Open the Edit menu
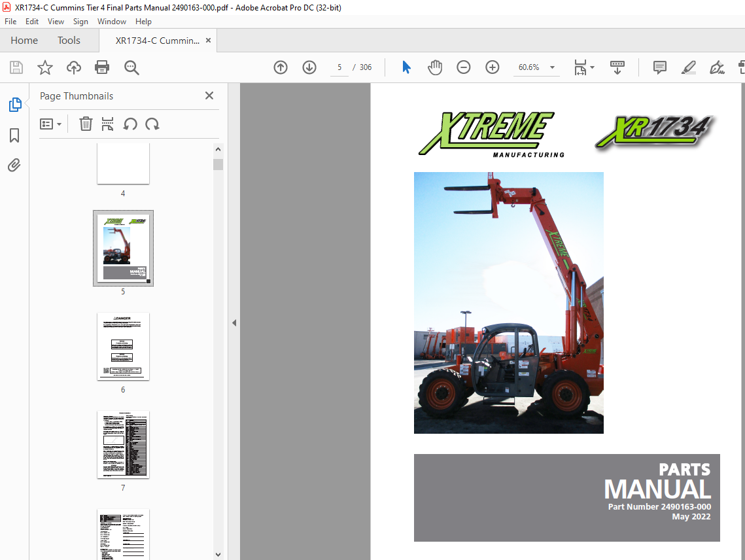The height and width of the screenshot is (560, 745). (x=32, y=22)
